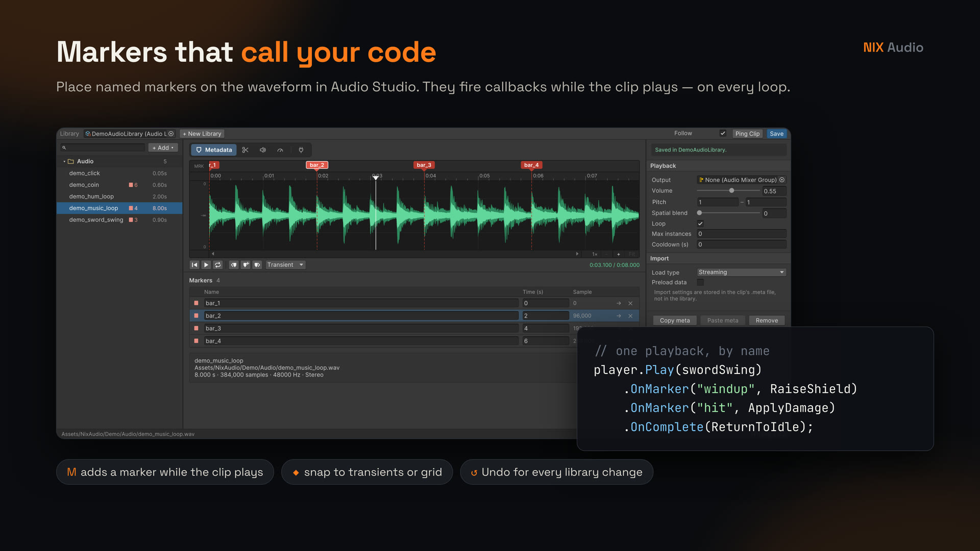This screenshot has height=551, width=980.
Task: Select demo_sword_swing in the library list
Action: 119,220
